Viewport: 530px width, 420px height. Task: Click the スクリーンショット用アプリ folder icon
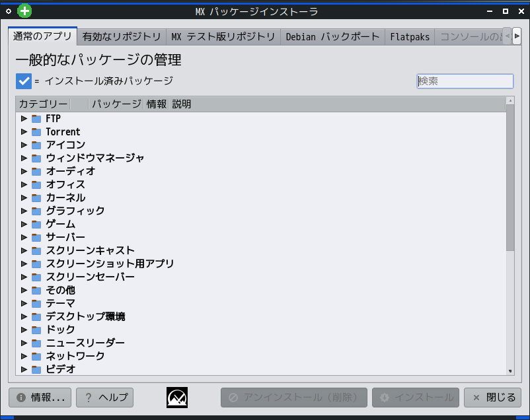[x=36, y=263]
